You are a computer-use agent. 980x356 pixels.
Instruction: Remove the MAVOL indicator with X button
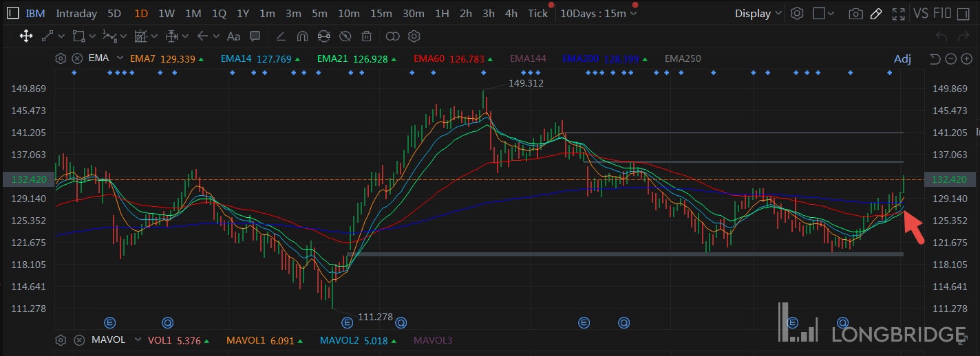tap(78, 340)
